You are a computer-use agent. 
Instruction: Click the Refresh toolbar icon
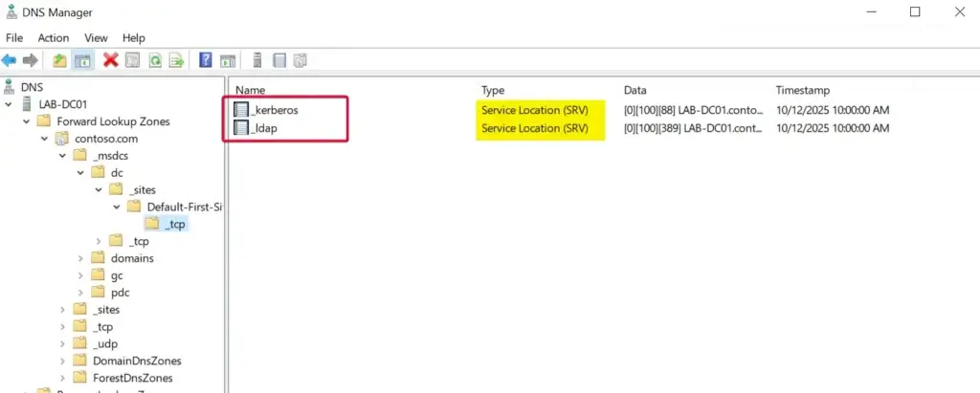[154, 60]
